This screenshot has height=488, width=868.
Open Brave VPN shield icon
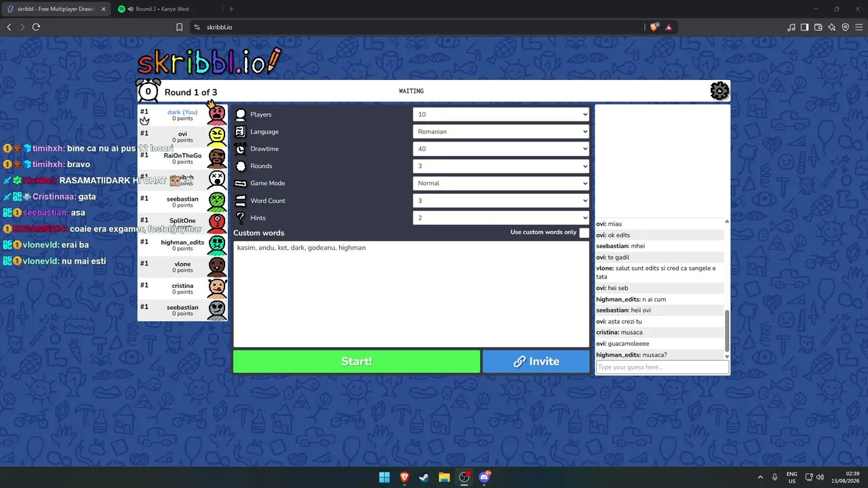(846, 27)
